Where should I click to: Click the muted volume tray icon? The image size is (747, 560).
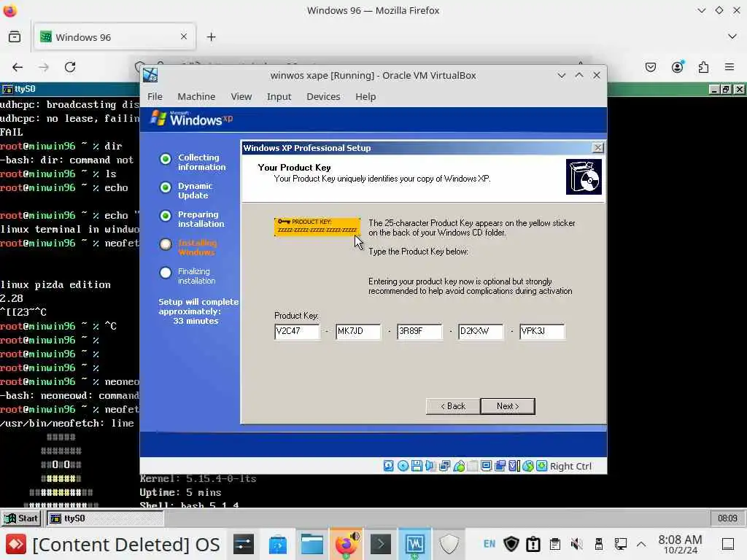tap(576, 544)
